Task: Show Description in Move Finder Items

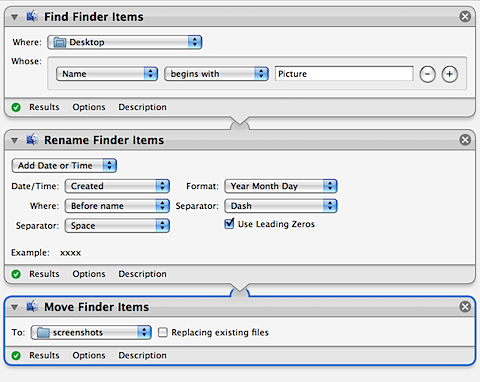Action: click(x=143, y=355)
